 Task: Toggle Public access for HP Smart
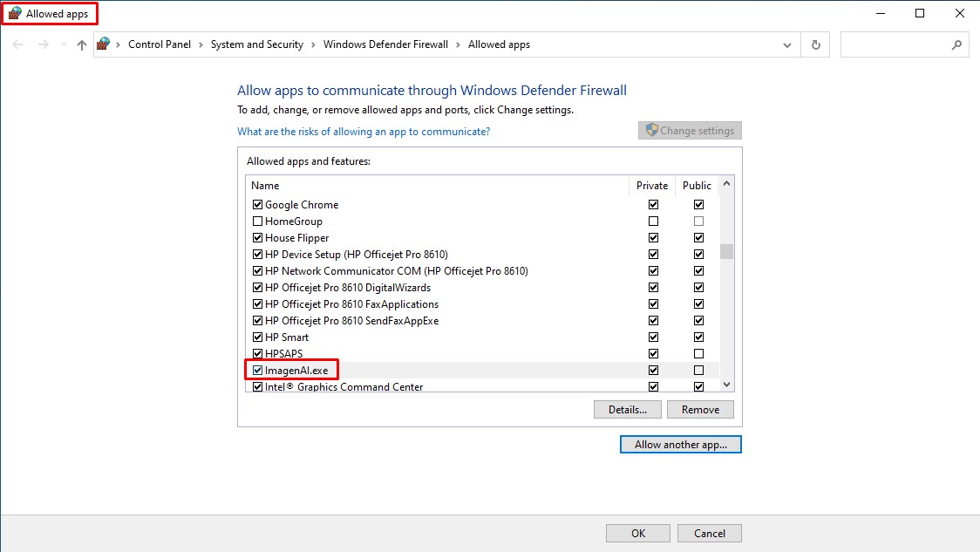(x=698, y=337)
